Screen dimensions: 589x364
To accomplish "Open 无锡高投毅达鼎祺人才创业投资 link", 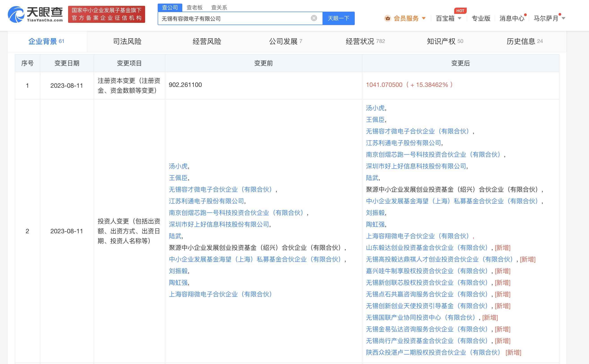I will coord(439,259).
